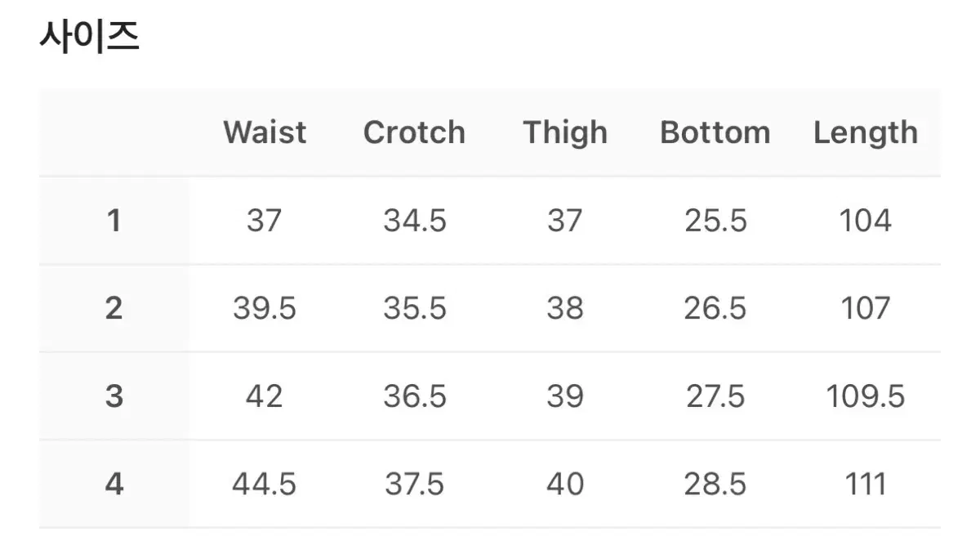Viewport: 980px width, 559px height.
Task: Click thigh value 40
Action: coord(565,484)
